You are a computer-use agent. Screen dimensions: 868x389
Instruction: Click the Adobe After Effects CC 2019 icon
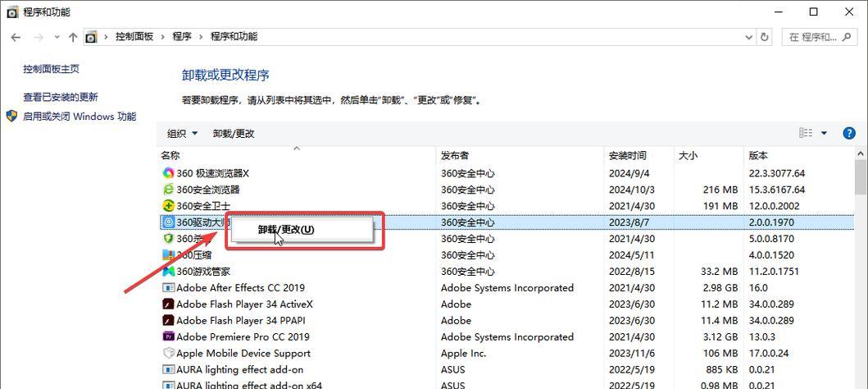(168, 287)
